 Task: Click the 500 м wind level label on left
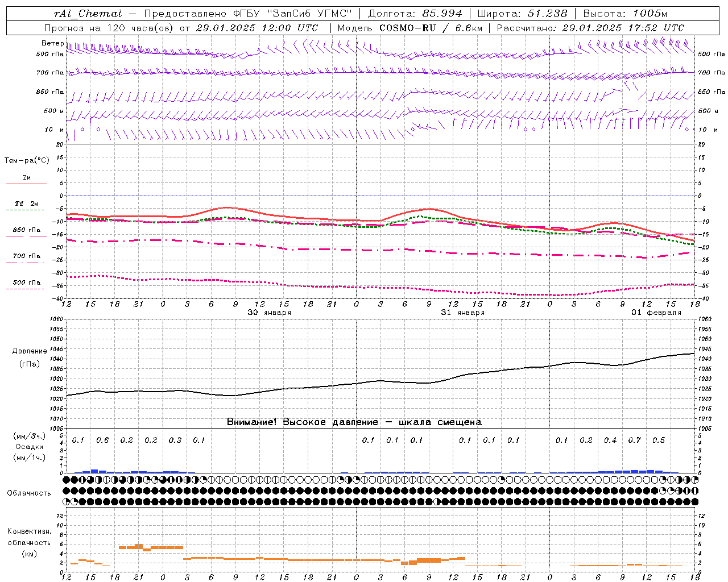point(54,111)
